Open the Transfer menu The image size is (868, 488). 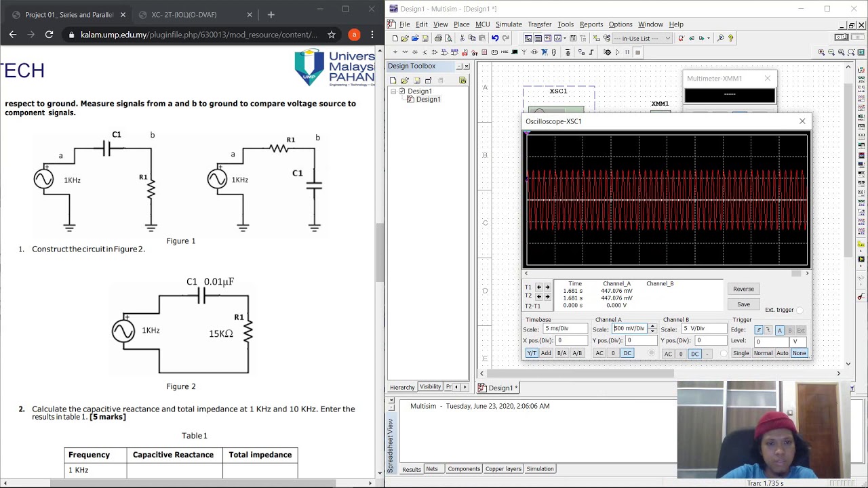coord(540,24)
